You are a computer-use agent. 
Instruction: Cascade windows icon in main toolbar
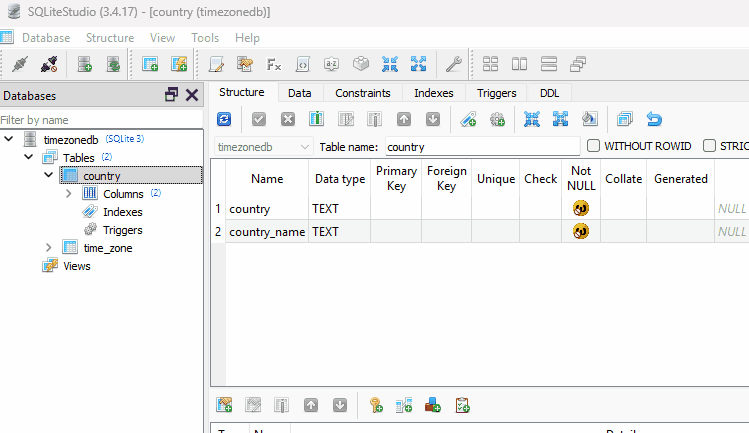pos(578,64)
